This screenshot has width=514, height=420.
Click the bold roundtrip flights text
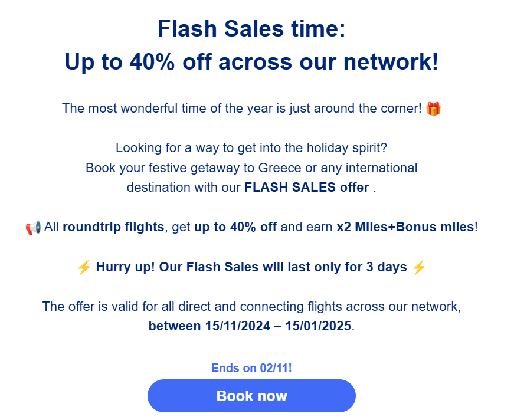pos(113,227)
